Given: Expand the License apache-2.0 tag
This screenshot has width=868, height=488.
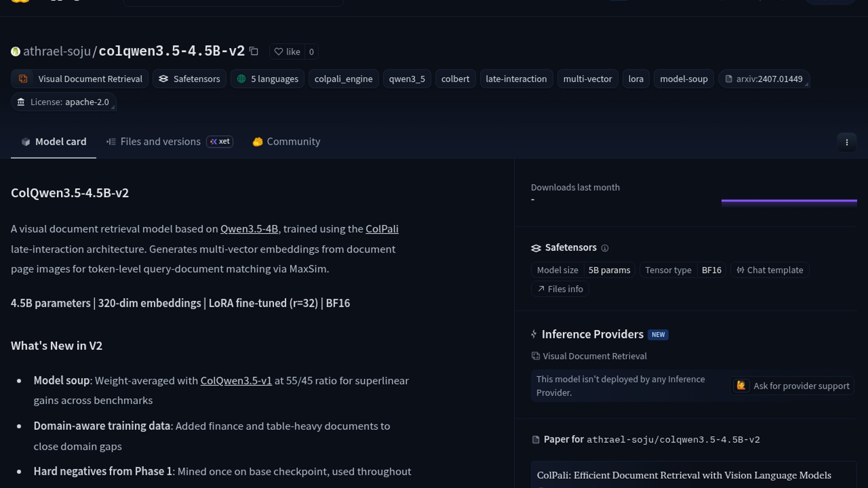Looking at the screenshot, I should pyautogui.click(x=64, y=102).
